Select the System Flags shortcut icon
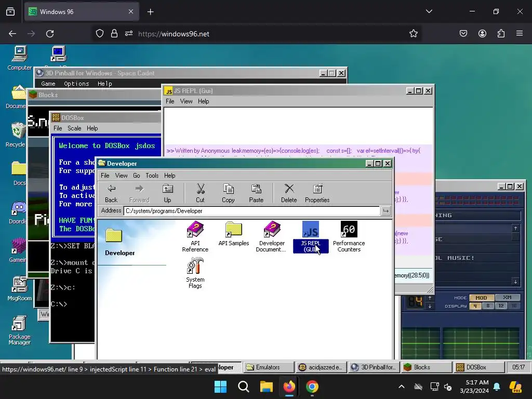The width and height of the screenshot is (532, 399). tap(195, 273)
